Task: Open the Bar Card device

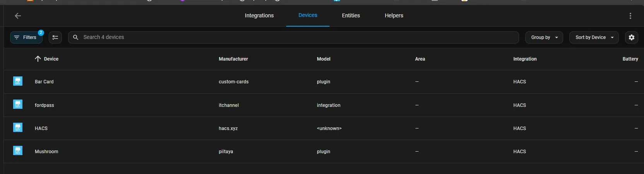Action: (x=44, y=82)
